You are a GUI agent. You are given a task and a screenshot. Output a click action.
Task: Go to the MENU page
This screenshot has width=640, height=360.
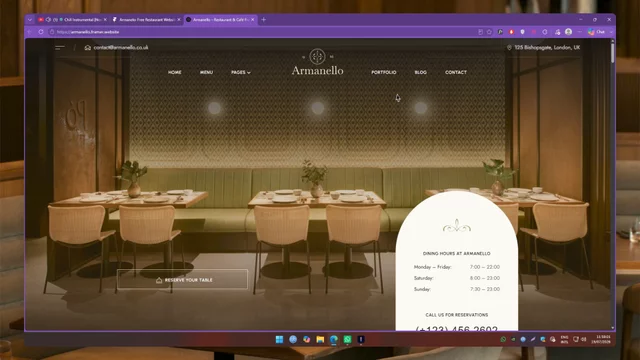point(206,72)
